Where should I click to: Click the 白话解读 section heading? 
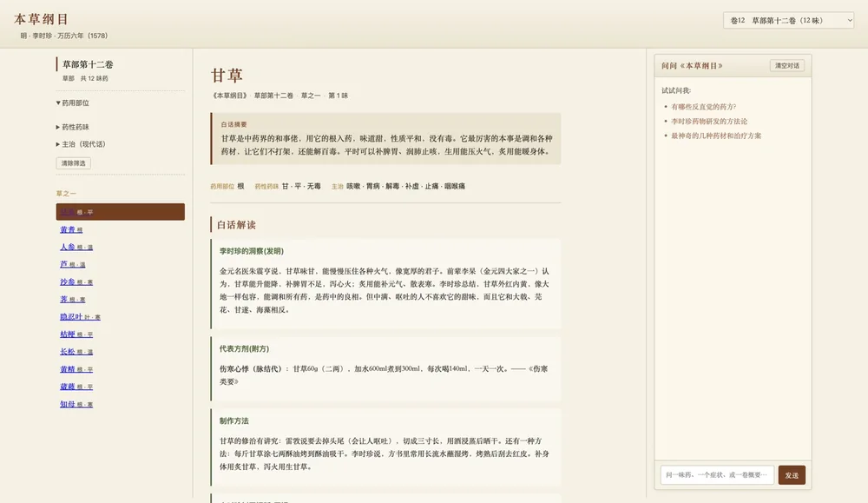(x=236, y=225)
